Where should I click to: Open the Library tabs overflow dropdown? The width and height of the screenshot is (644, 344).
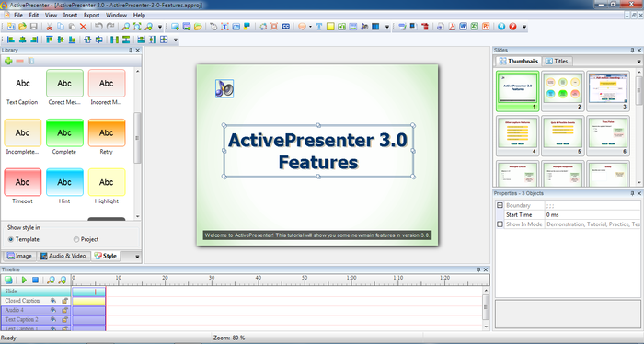137,256
